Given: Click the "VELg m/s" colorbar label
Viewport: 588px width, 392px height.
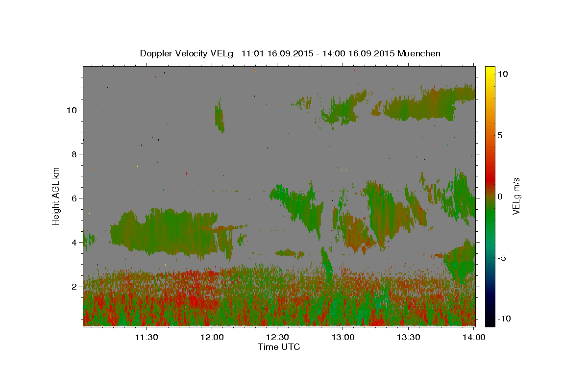Looking at the screenshot, I should [x=516, y=196].
